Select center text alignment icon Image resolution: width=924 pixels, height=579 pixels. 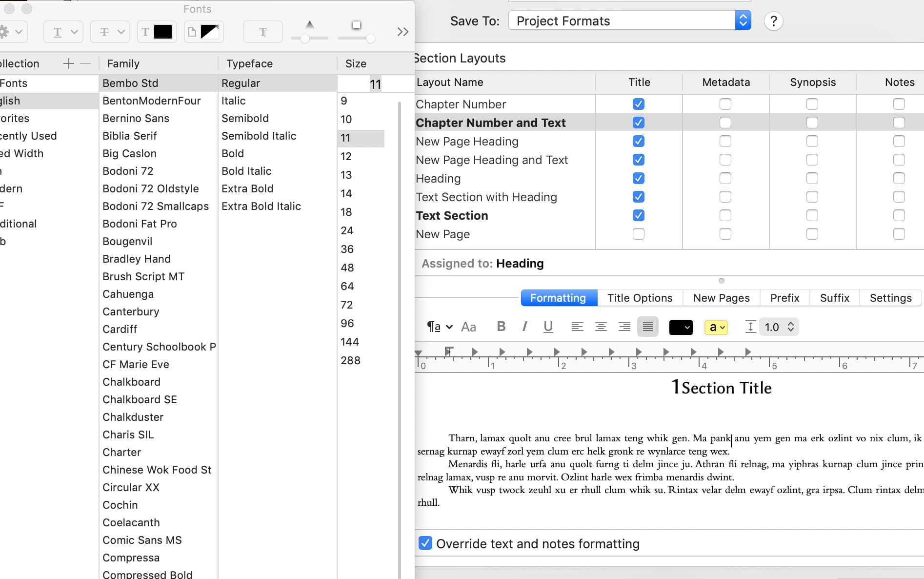click(601, 327)
